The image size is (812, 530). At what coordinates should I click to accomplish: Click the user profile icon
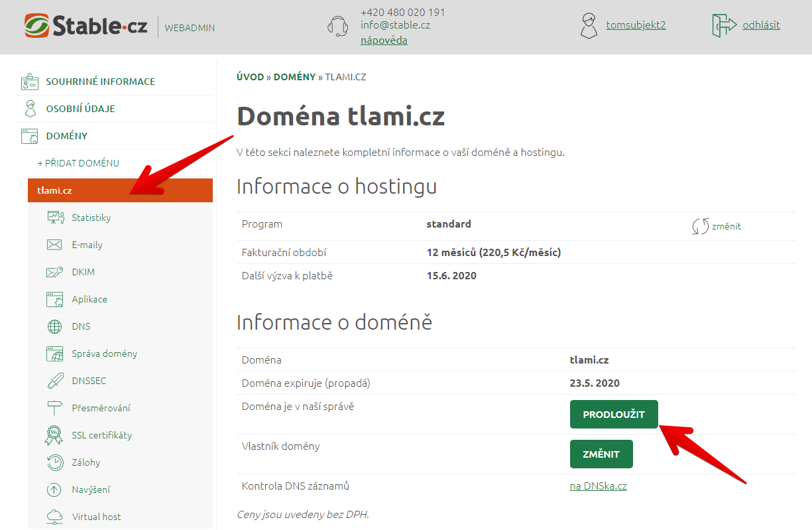[589, 26]
